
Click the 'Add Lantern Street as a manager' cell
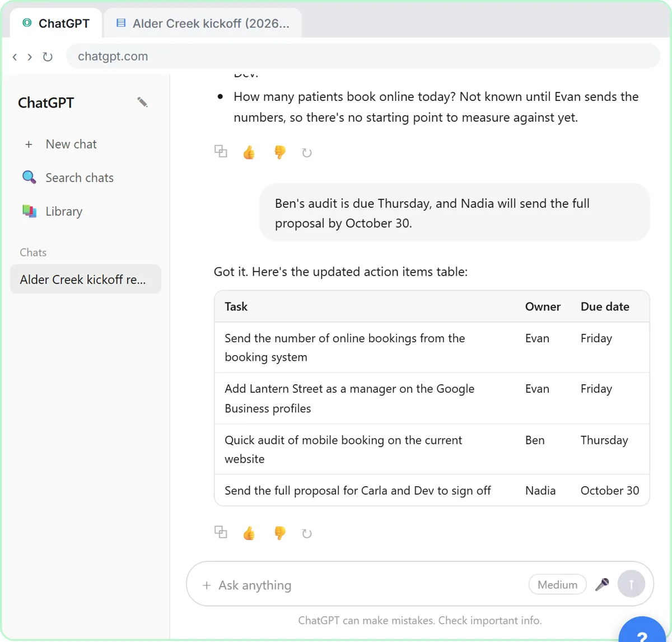365,398
